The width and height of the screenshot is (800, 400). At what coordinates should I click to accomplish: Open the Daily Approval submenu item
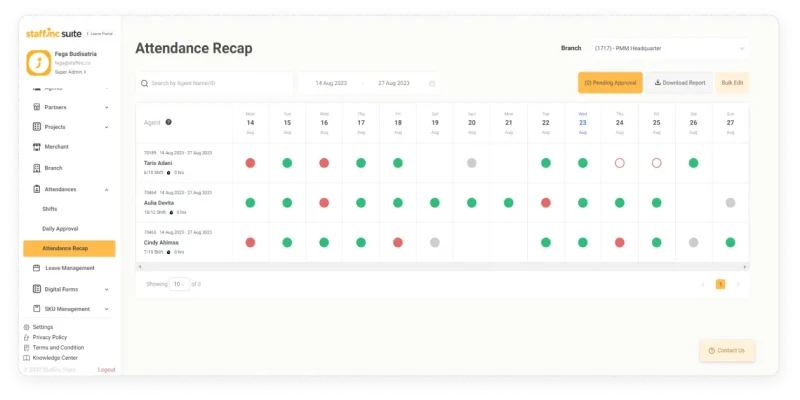(x=60, y=229)
